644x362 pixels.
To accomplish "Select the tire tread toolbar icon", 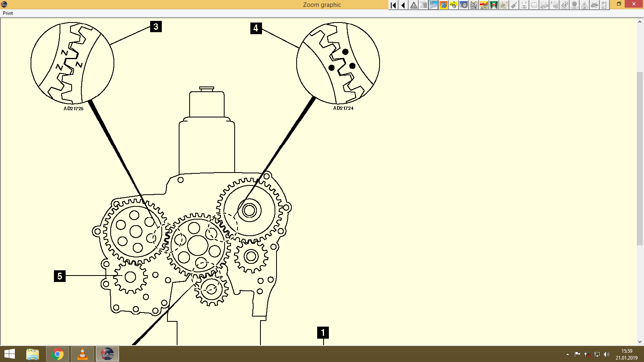I will [474, 5].
